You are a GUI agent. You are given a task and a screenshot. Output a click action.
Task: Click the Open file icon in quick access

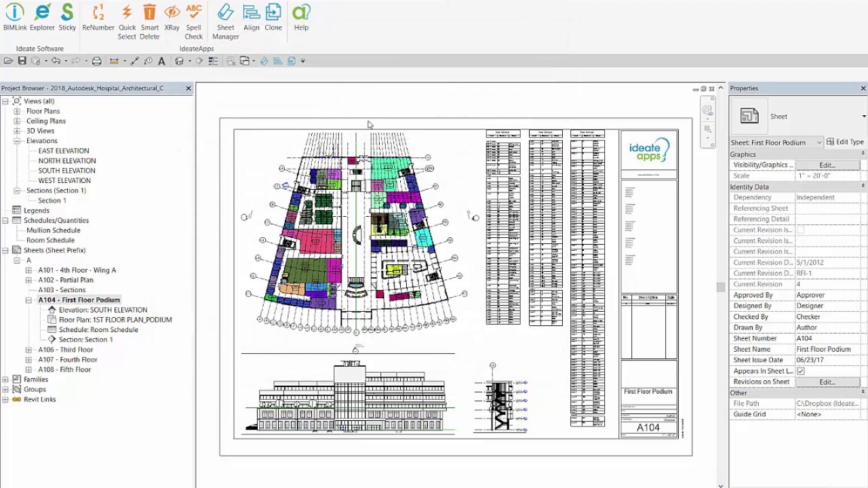click(8, 61)
